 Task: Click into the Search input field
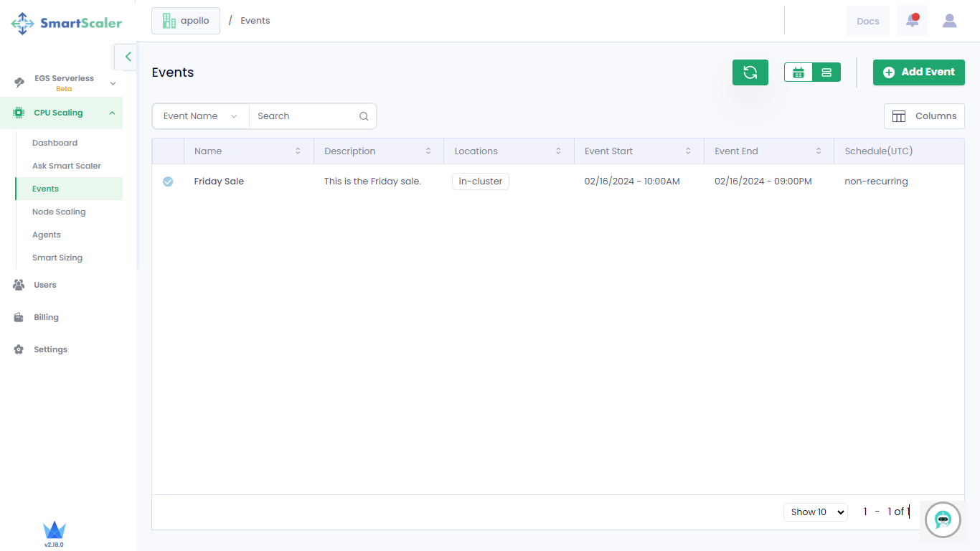point(305,116)
